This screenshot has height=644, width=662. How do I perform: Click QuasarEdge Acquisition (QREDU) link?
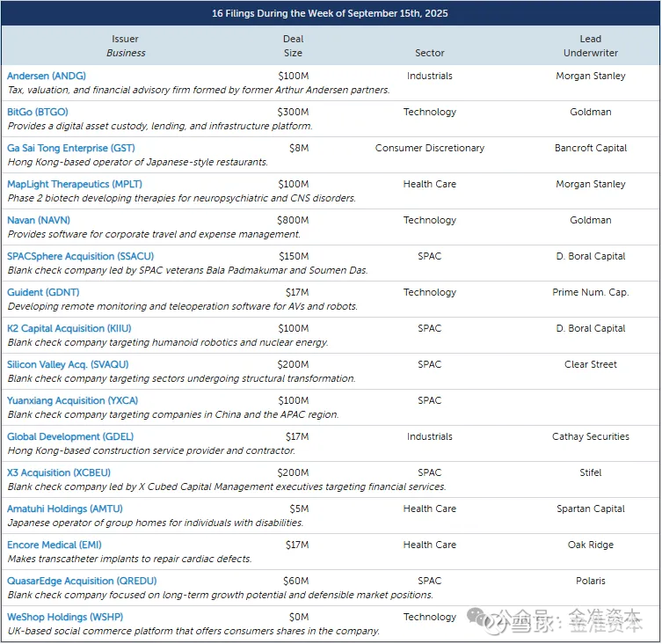coord(82,581)
